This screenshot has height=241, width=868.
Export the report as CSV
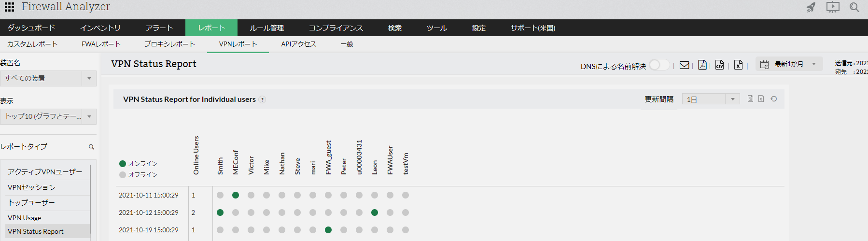click(x=720, y=65)
